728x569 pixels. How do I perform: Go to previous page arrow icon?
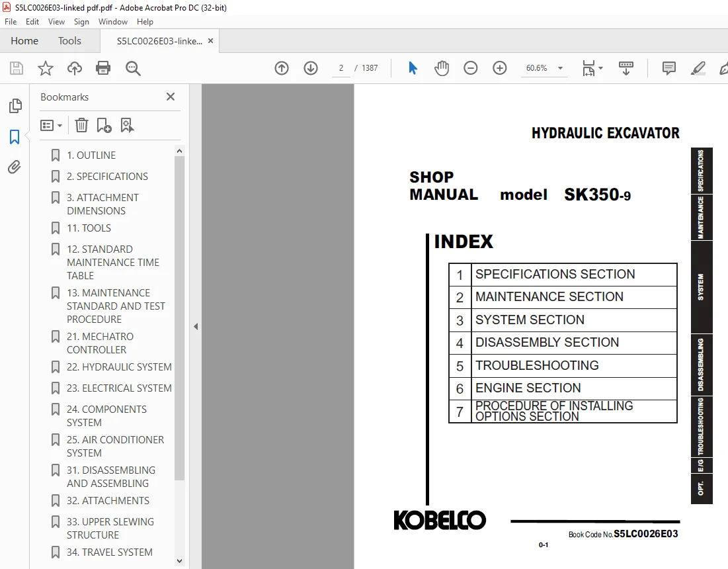click(282, 68)
